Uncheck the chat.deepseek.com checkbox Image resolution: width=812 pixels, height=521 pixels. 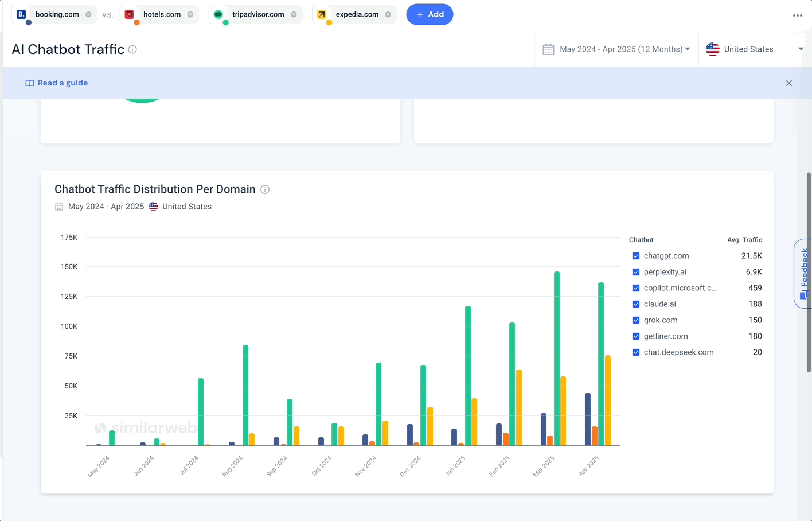click(x=636, y=352)
